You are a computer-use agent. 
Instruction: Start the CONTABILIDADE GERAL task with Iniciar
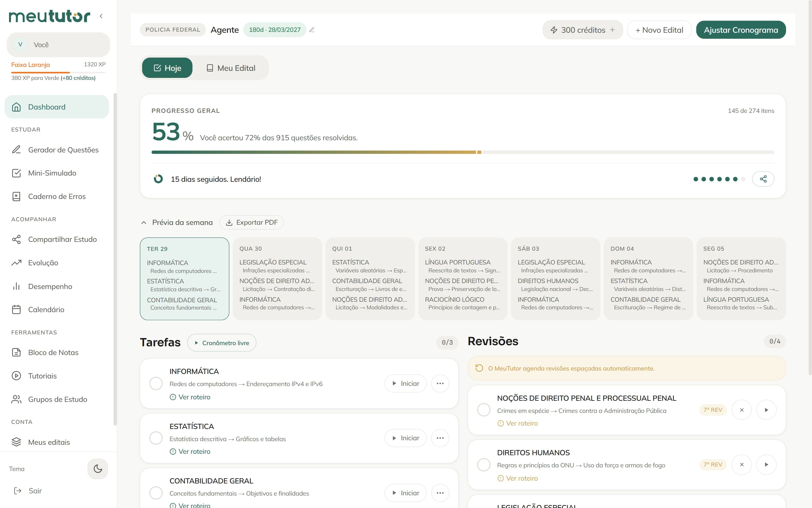click(x=405, y=493)
